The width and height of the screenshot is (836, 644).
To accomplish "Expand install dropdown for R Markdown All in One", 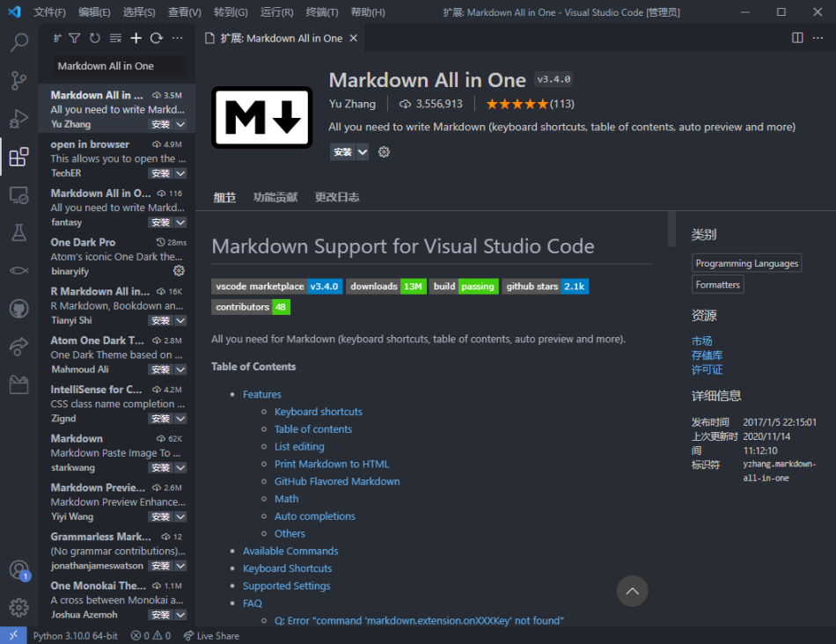I will tap(180, 320).
